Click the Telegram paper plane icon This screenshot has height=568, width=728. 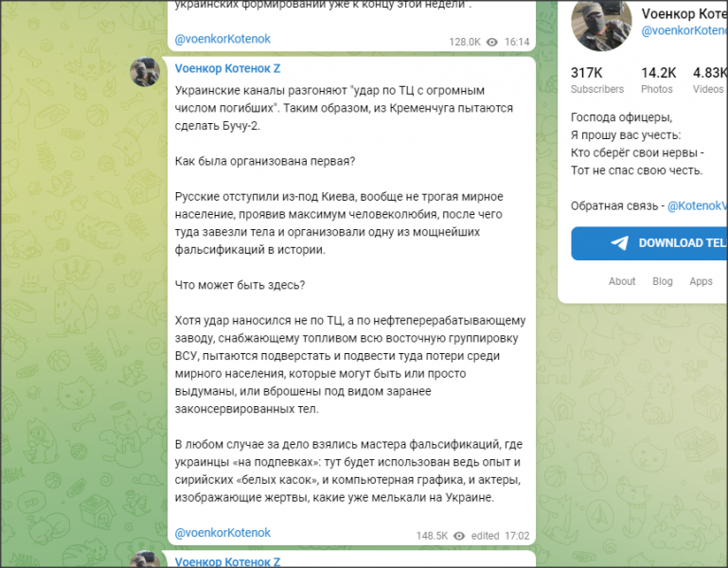coord(619,243)
